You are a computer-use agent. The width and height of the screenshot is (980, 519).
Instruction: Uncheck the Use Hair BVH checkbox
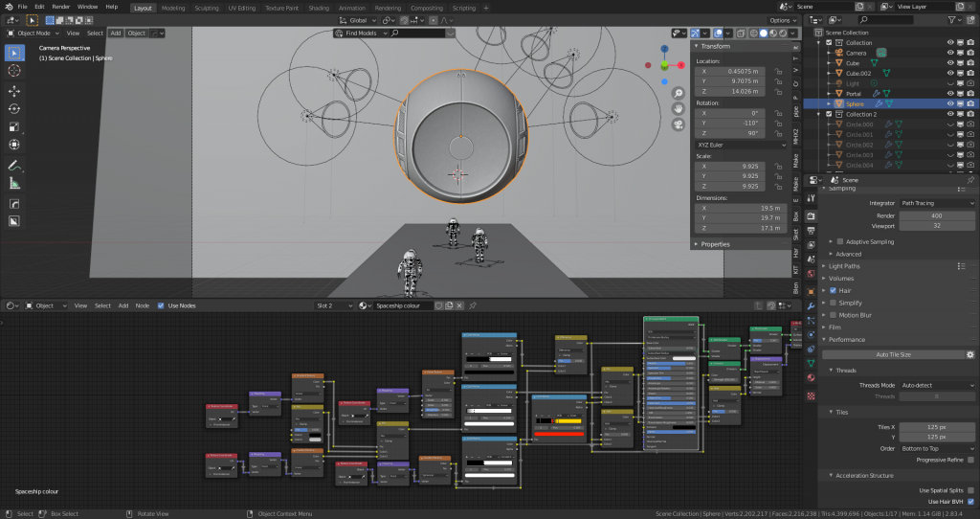pos(970,501)
